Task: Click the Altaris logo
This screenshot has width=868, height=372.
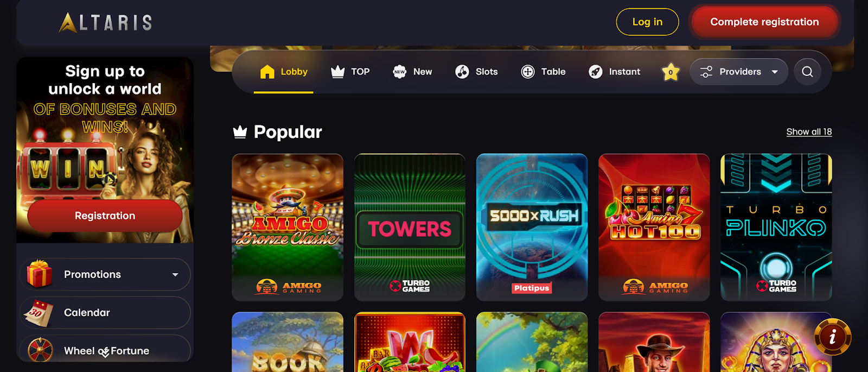Action: (105, 22)
